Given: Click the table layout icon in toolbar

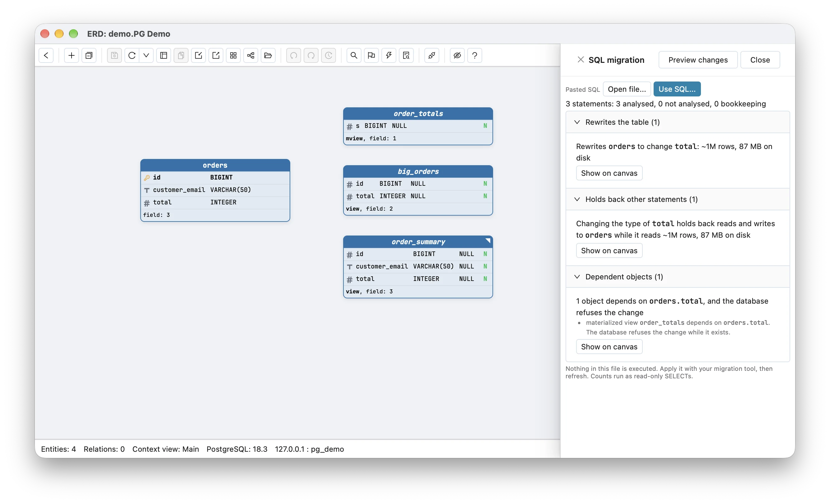Looking at the screenshot, I should (164, 55).
